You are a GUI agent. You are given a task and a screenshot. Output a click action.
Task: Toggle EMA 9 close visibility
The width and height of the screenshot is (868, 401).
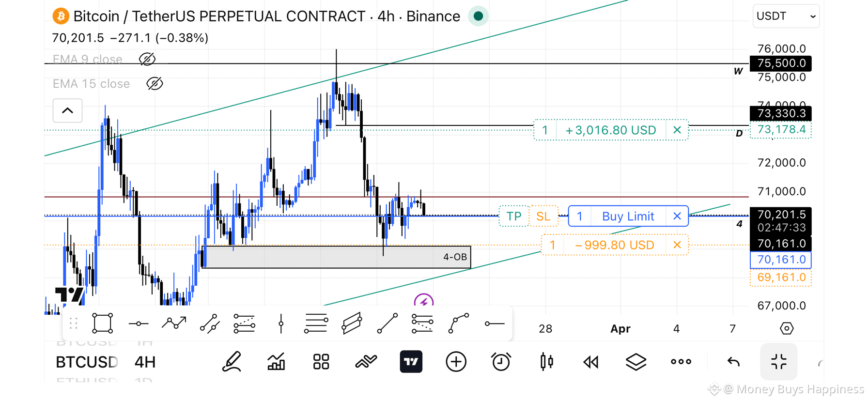pos(147,59)
